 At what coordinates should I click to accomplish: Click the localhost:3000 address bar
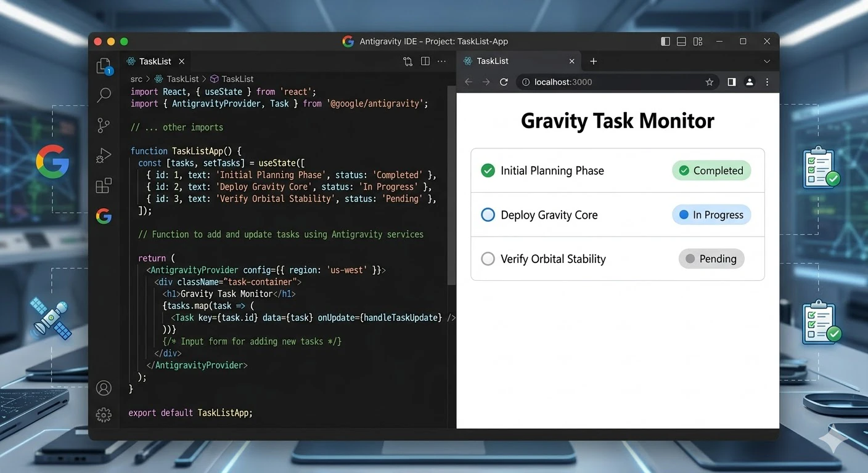click(617, 82)
